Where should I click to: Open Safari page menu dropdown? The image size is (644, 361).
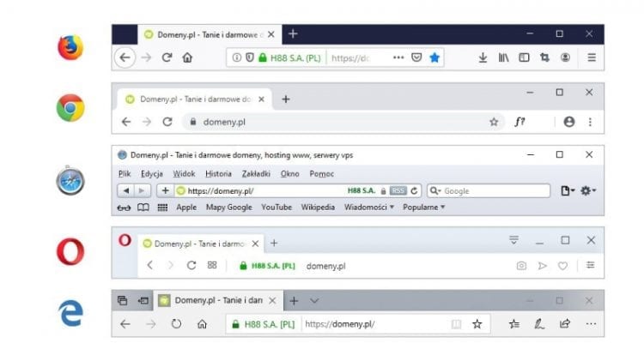coord(568,190)
